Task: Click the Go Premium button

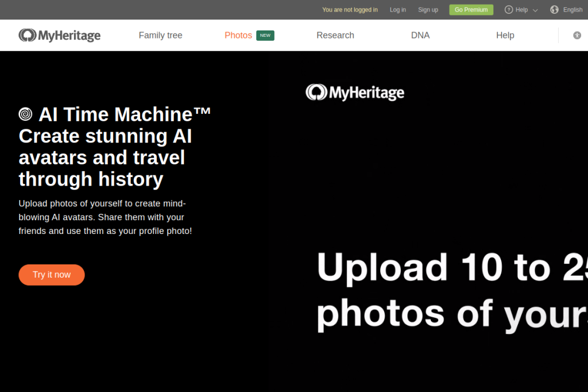Action: coord(471,10)
